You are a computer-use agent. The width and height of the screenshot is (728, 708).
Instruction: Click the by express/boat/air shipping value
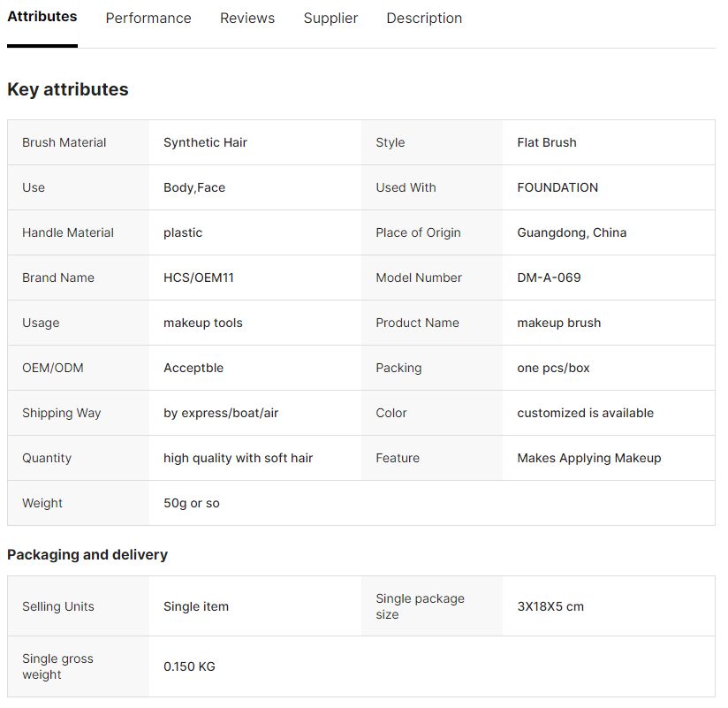tap(221, 414)
